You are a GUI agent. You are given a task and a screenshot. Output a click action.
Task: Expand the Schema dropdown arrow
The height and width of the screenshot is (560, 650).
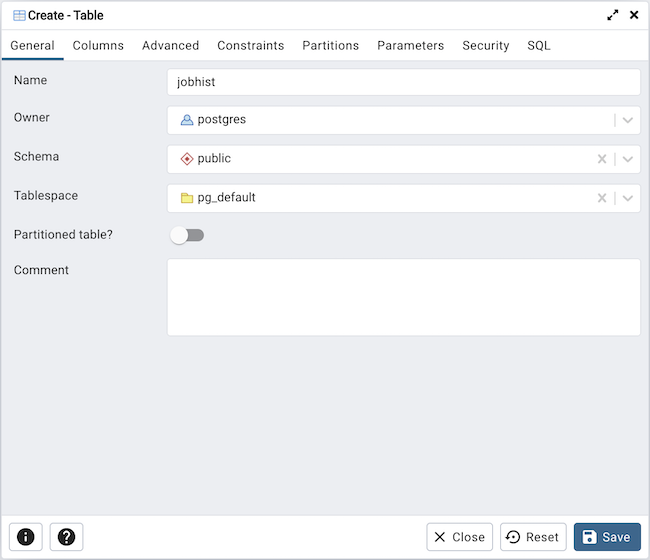[x=628, y=159]
